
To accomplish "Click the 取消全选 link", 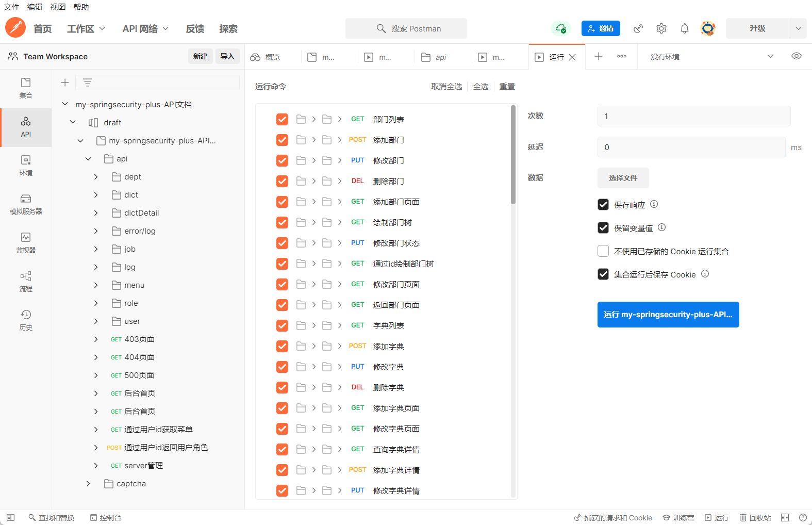I will click(446, 86).
